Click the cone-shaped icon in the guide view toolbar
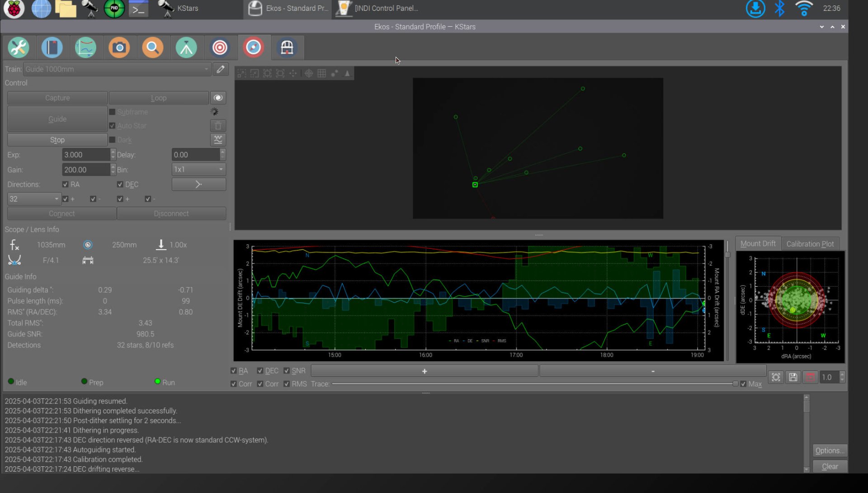The width and height of the screenshot is (868, 493). tap(347, 73)
